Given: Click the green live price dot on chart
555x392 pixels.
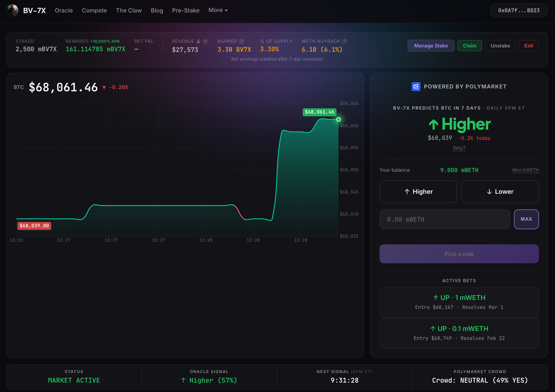Looking at the screenshot, I should [x=339, y=119].
